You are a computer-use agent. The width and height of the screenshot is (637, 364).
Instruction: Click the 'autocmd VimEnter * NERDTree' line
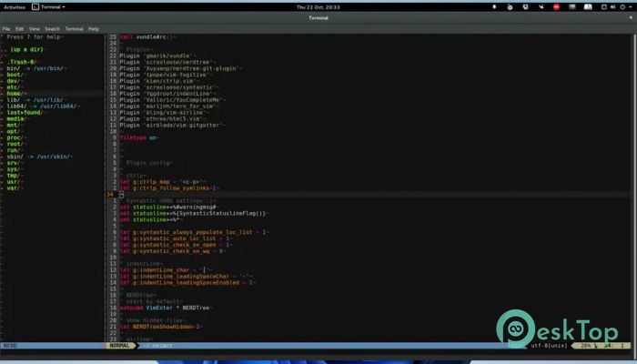click(x=166, y=308)
